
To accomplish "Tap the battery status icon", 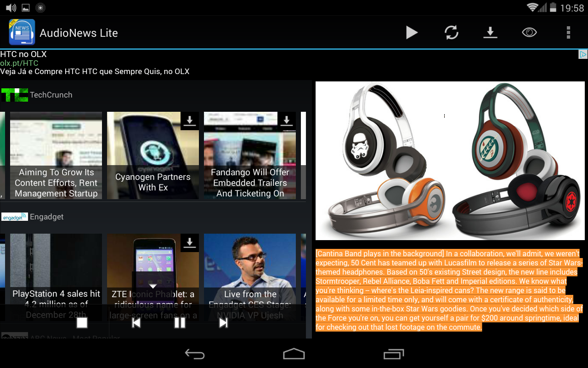I will (x=554, y=7).
